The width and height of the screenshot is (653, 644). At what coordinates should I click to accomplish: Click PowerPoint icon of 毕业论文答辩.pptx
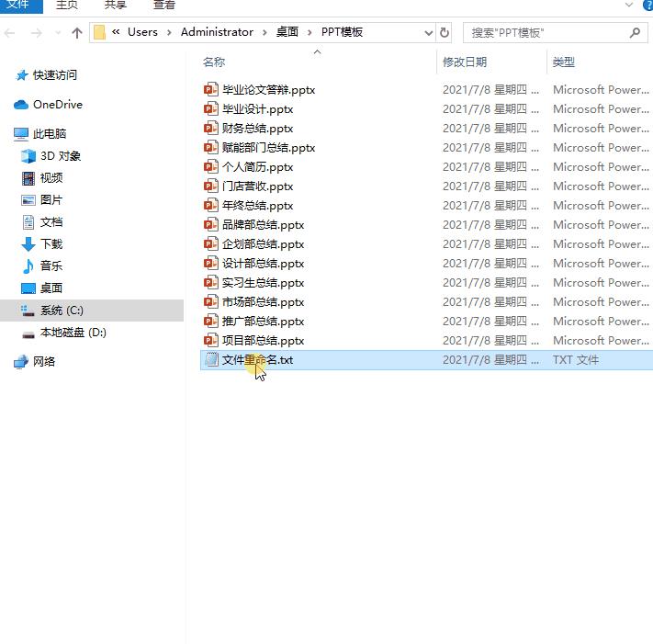tap(211, 90)
